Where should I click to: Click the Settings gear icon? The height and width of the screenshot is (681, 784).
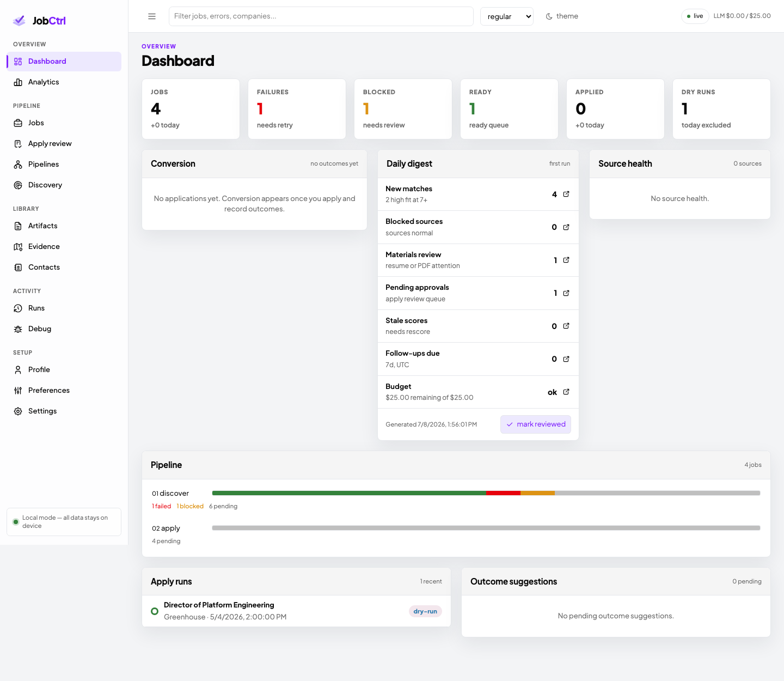click(18, 411)
